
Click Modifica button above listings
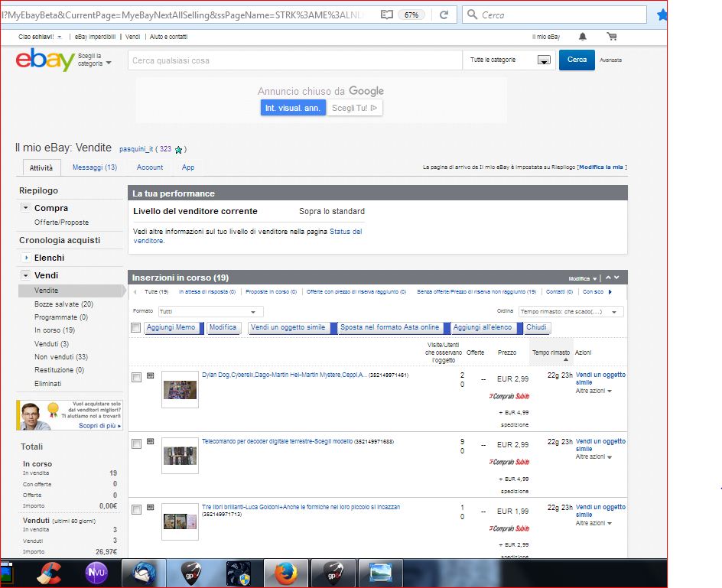pyautogui.click(x=223, y=327)
